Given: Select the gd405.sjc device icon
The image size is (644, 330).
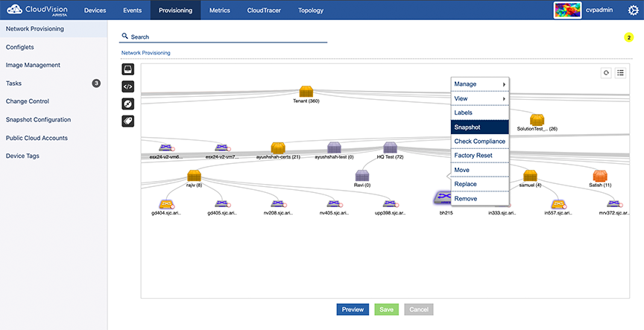Looking at the screenshot, I should click(x=222, y=204).
